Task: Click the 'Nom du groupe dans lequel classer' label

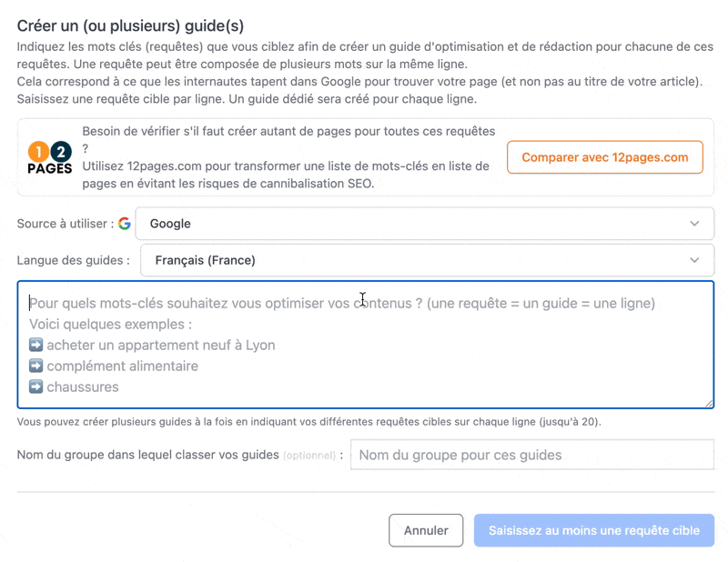Action: pos(147,455)
